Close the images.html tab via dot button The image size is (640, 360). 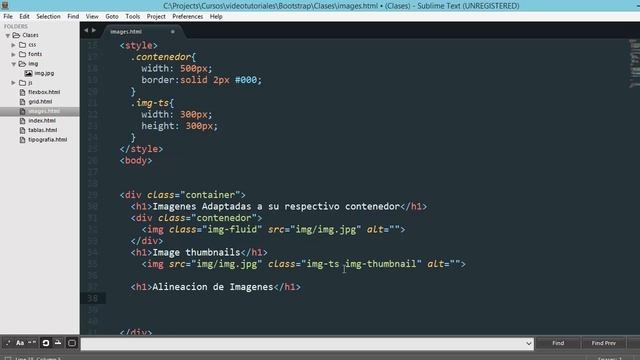pos(173,31)
